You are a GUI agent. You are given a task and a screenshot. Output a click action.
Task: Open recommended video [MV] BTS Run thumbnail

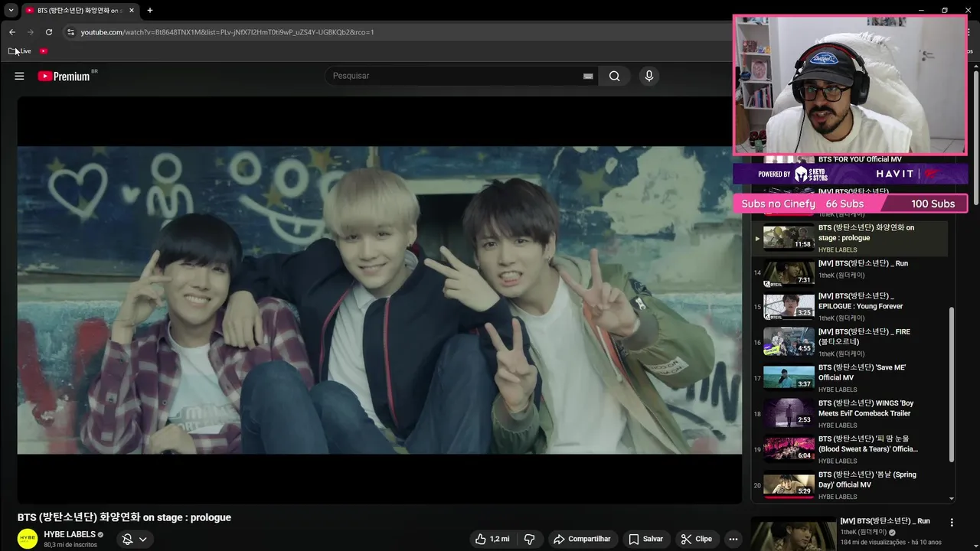coord(793,534)
